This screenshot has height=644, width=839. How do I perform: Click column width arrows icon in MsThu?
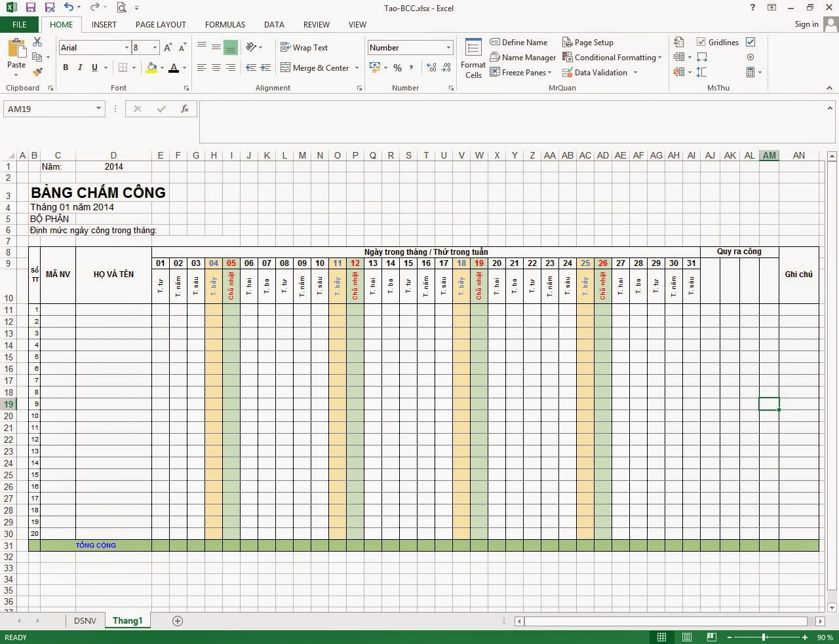(702, 57)
